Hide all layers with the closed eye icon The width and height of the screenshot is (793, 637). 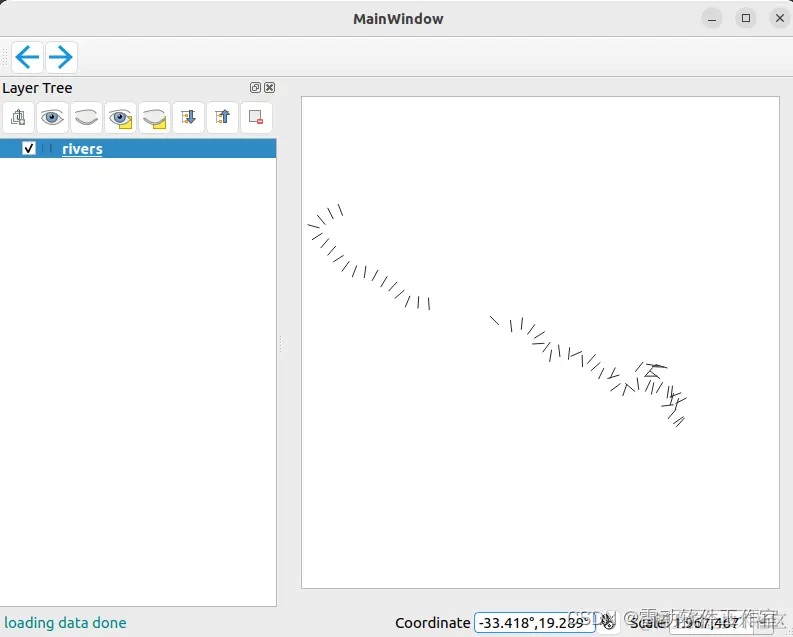[x=86, y=117]
